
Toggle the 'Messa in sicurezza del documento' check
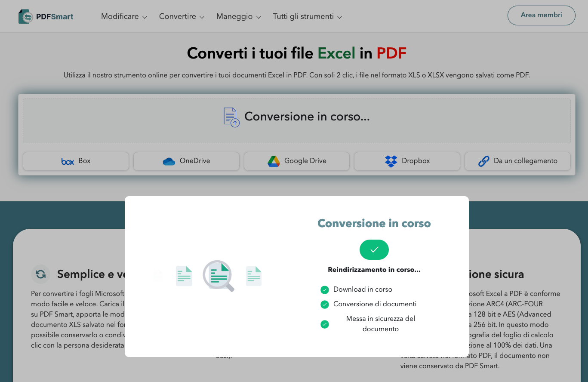(x=325, y=324)
